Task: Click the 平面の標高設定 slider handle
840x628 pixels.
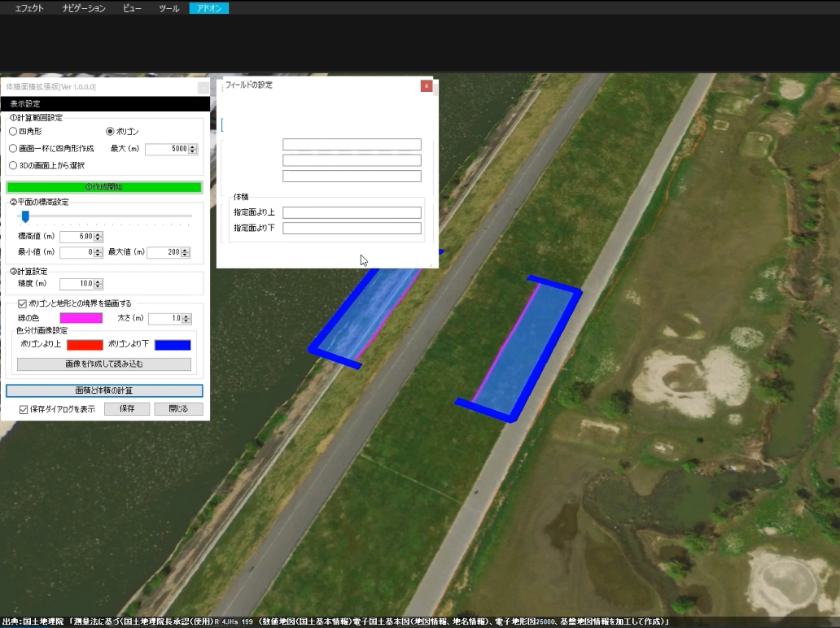Action: click(x=24, y=216)
